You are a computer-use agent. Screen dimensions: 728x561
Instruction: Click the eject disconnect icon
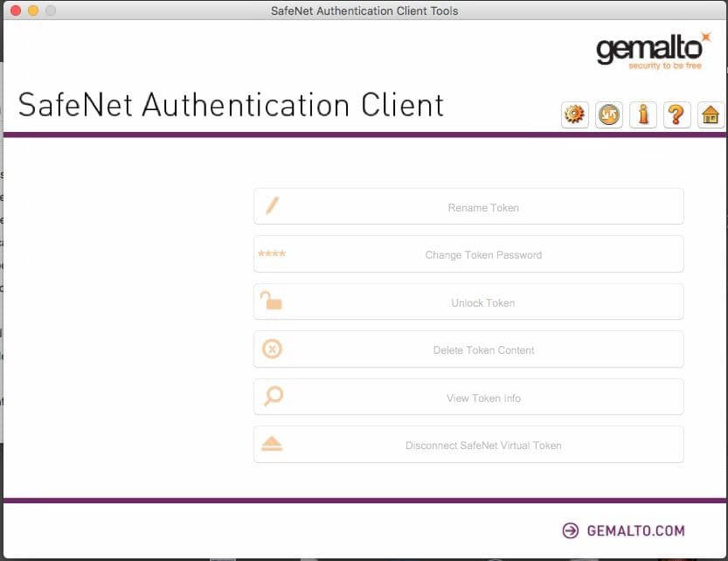tap(272, 444)
